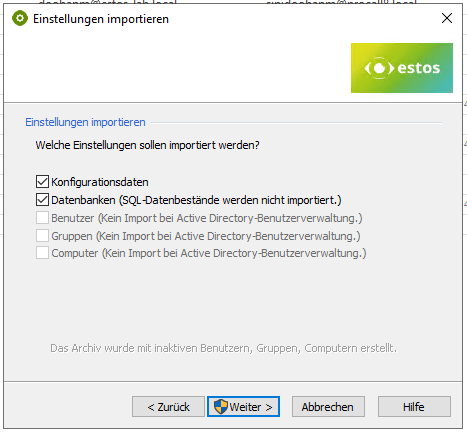Open the Hilfe help button
This screenshot has width=467, height=432.
point(414,407)
